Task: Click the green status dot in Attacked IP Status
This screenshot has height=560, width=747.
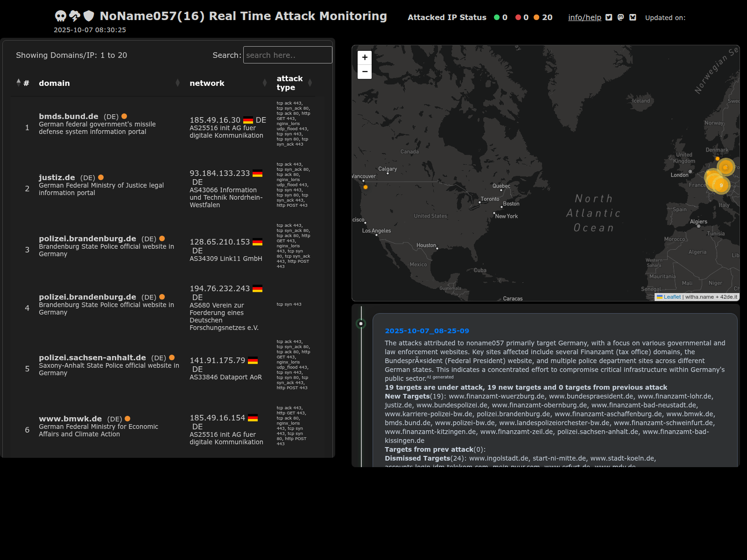Action: pos(497,17)
